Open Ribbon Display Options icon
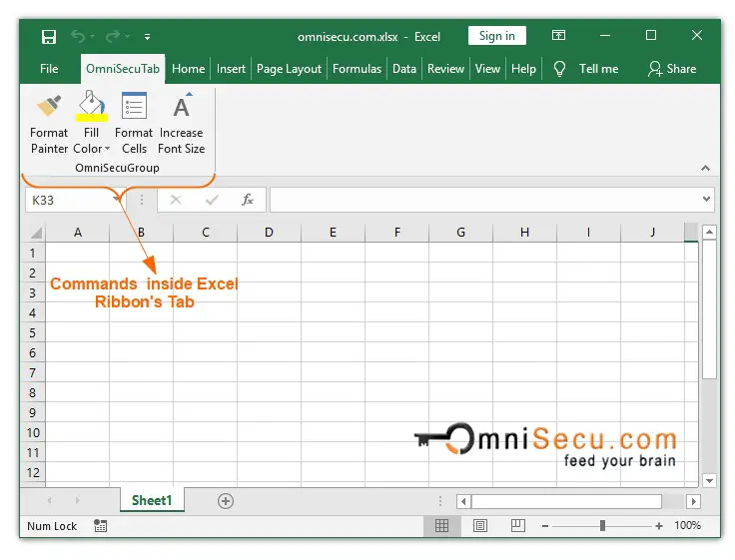 point(558,36)
